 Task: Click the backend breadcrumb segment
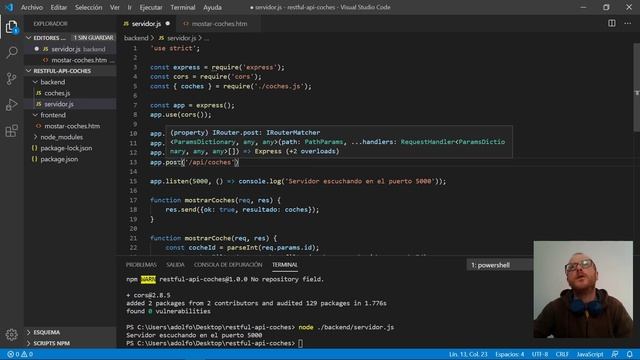point(136,38)
